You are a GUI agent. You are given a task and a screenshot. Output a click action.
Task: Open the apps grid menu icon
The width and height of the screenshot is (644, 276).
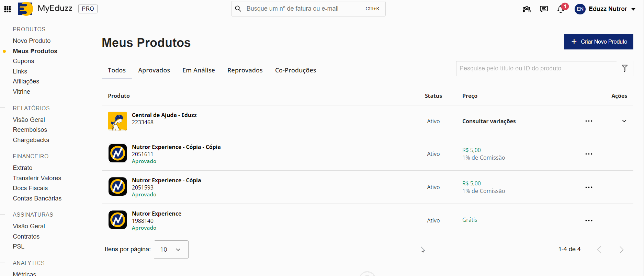(x=7, y=9)
